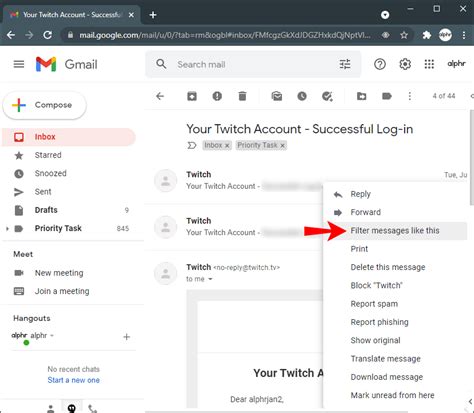Open the main menu hamburger icon

point(19,64)
